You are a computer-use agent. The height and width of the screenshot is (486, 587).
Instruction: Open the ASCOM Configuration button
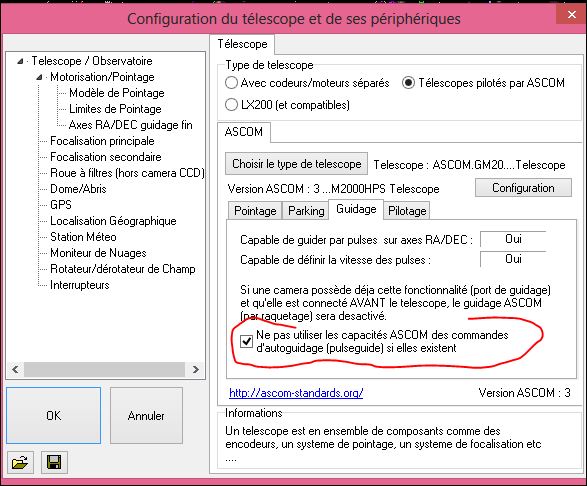[523, 188]
